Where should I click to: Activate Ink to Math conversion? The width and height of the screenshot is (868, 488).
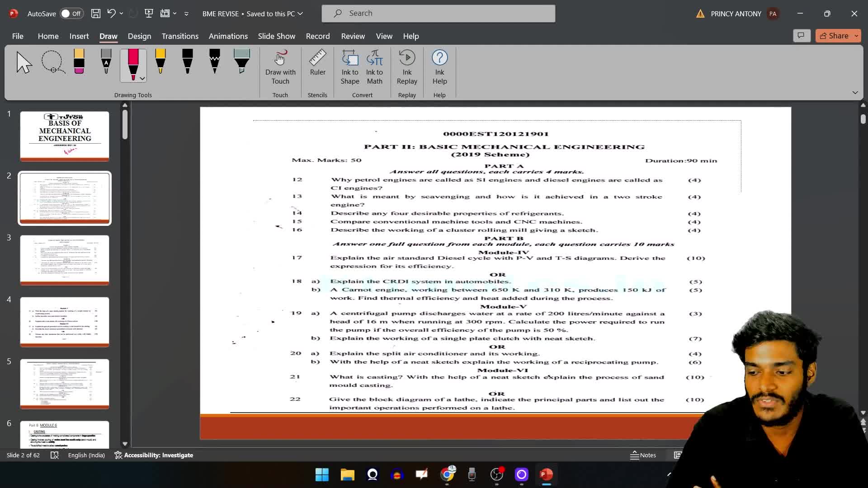[x=374, y=67]
